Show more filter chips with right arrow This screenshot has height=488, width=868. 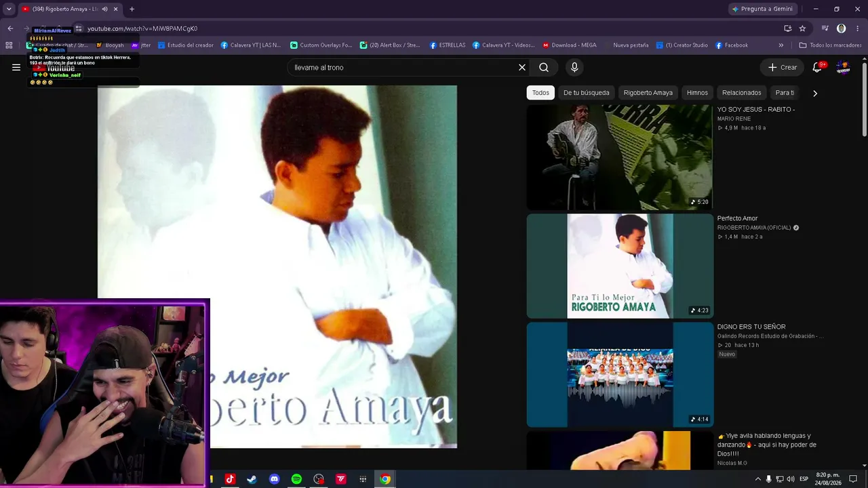[815, 93]
